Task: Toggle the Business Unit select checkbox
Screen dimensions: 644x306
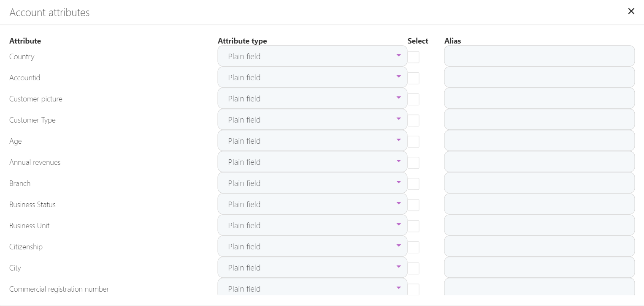Action: (413, 226)
